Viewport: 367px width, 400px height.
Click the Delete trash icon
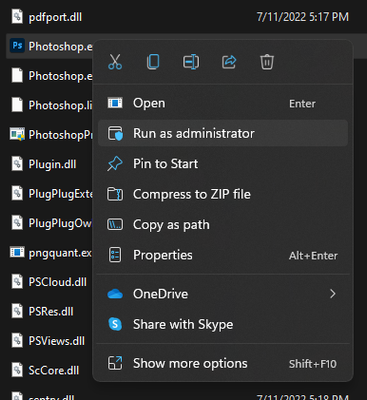tap(267, 62)
